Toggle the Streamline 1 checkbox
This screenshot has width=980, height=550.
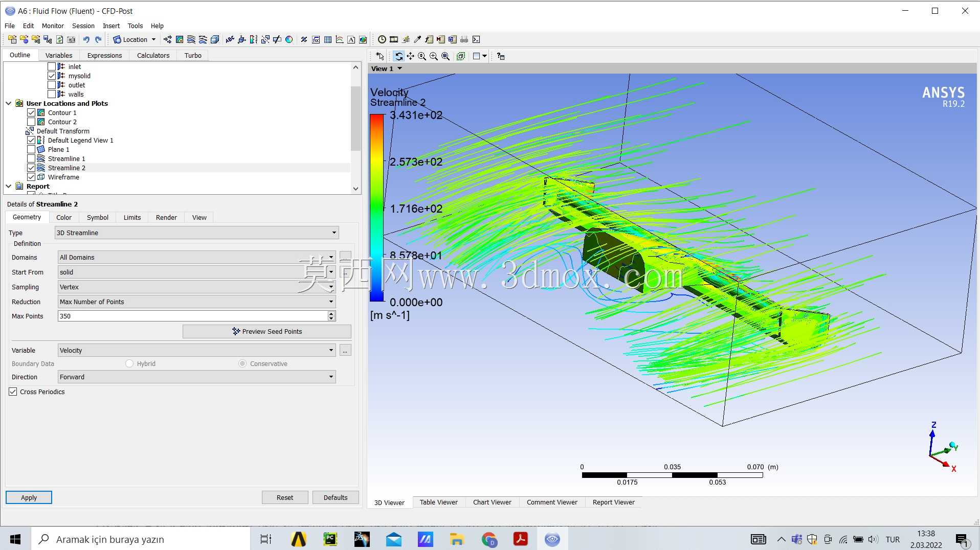click(x=31, y=158)
